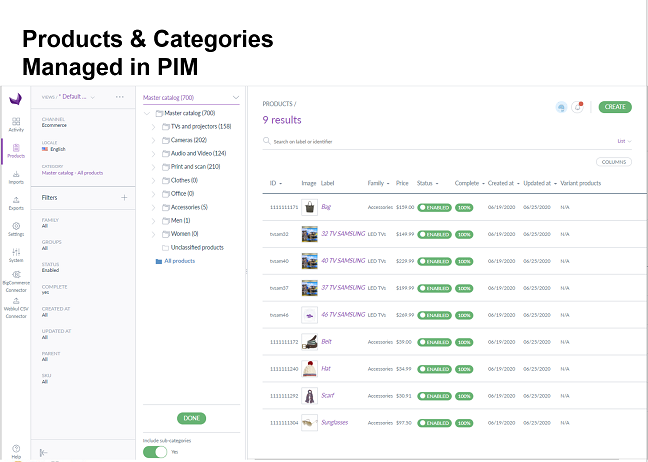Click the Help icon at bottom
648x462 pixels.
click(x=16, y=451)
